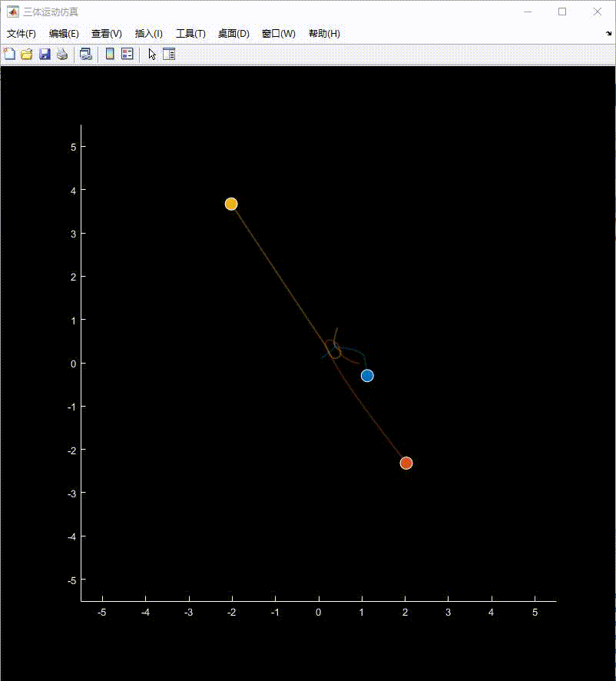Click the yellow body marker
Viewport: 616px width, 681px height.
click(231, 204)
